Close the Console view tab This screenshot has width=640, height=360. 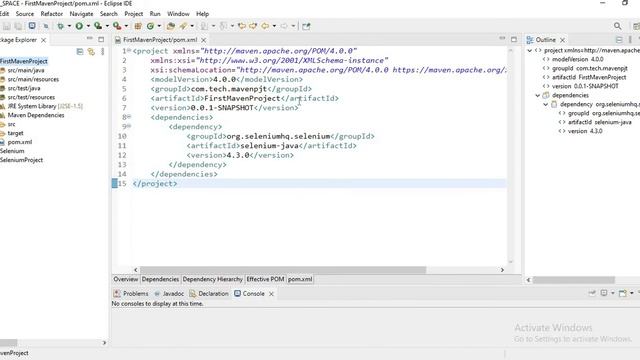(x=271, y=294)
